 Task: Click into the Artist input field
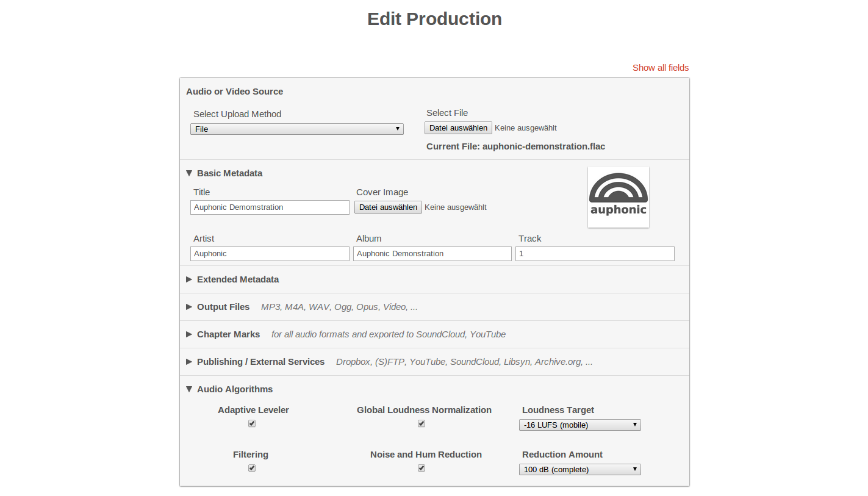coord(270,254)
